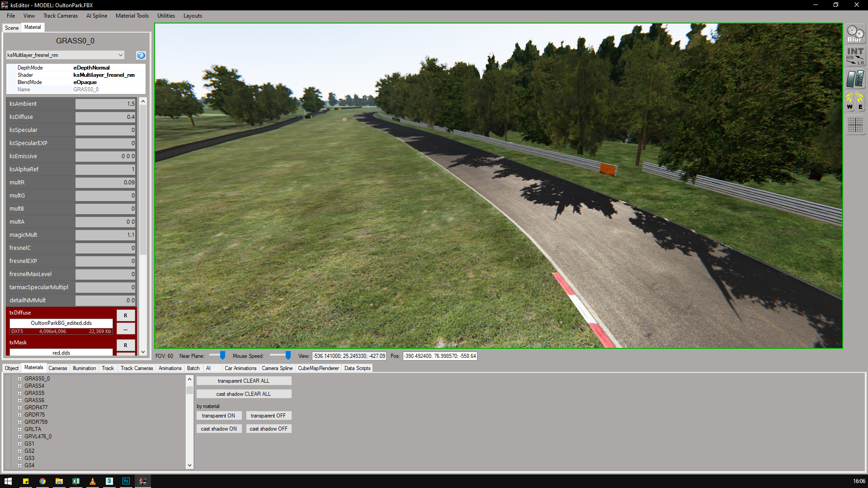The height and width of the screenshot is (488, 868).
Task: Open the View menu
Action: pos(29,16)
